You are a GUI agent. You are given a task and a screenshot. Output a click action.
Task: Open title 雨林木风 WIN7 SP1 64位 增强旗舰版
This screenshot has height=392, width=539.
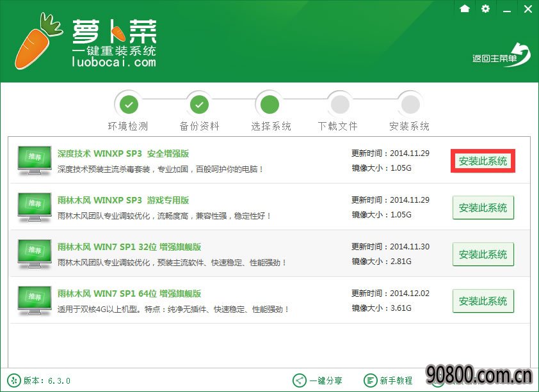point(129,294)
